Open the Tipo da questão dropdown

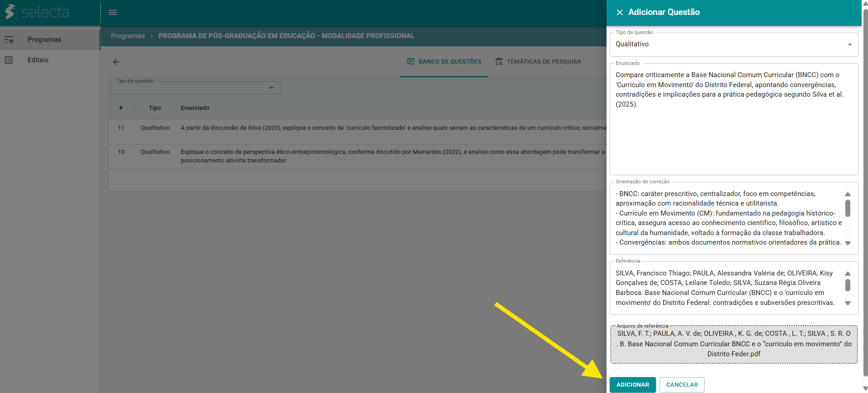coord(733,44)
